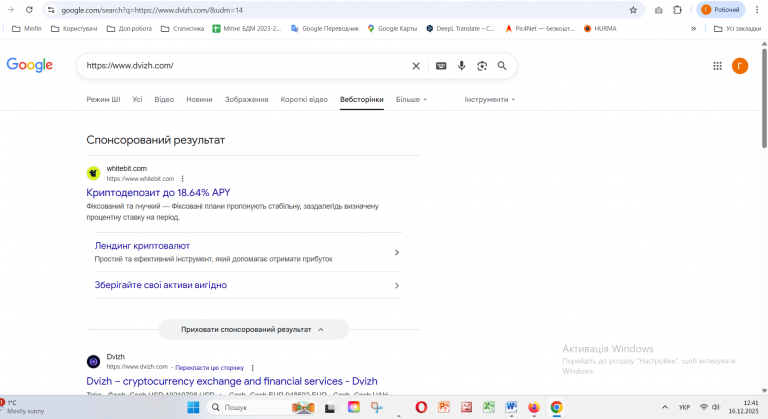Open the browser extensions puzzle icon

tap(677, 10)
